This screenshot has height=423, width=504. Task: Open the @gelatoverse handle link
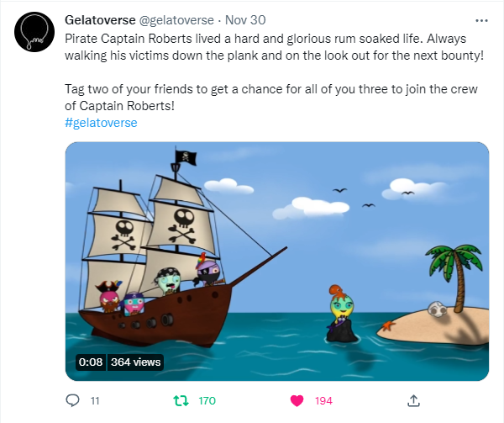tap(176, 20)
